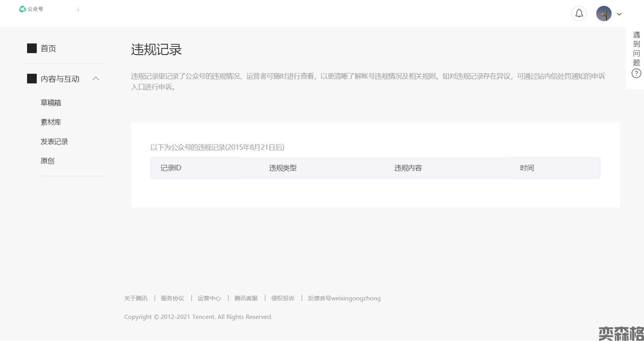Open the user avatar profile picture
The width and height of the screenshot is (644, 341).
point(603,14)
